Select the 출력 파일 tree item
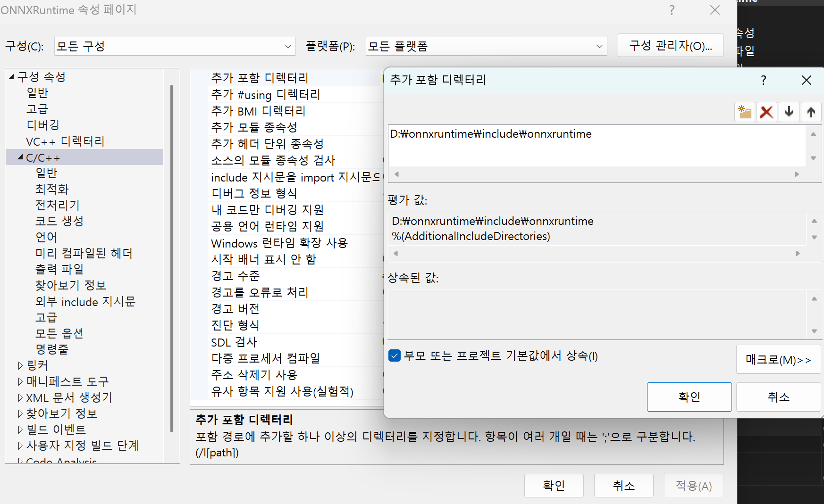Image resolution: width=824 pixels, height=504 pixels. tap(59, 269)
